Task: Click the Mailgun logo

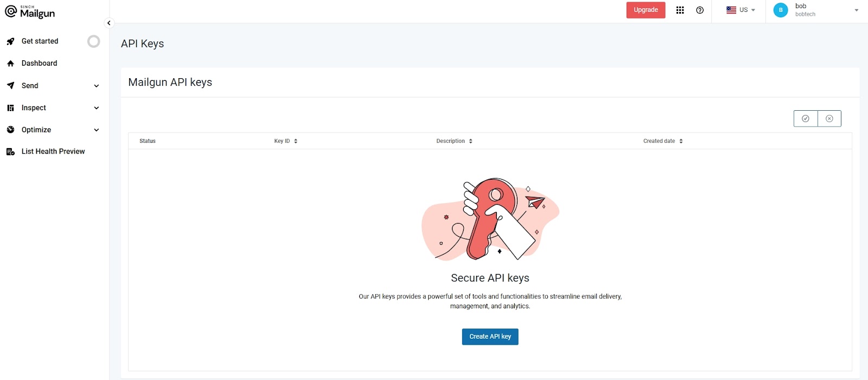Action: (x=30, y=12)
